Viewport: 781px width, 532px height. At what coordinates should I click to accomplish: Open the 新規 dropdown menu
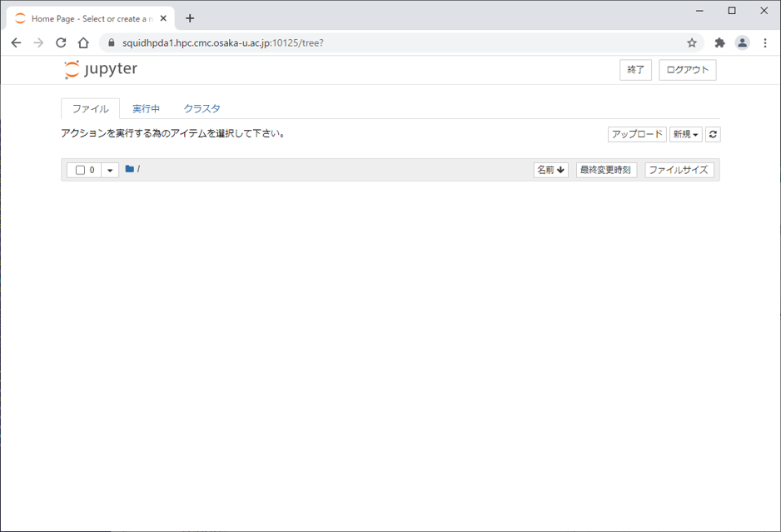pyautogui.click(x=685, y=134)
